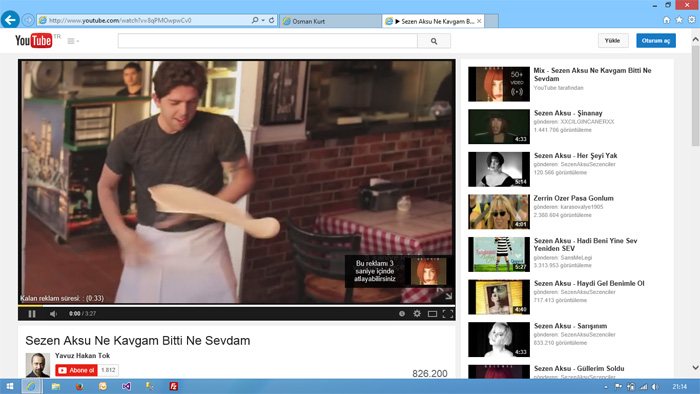Click the YouTube logo
This screenshot has width=700, height=394.
[33, 41]
